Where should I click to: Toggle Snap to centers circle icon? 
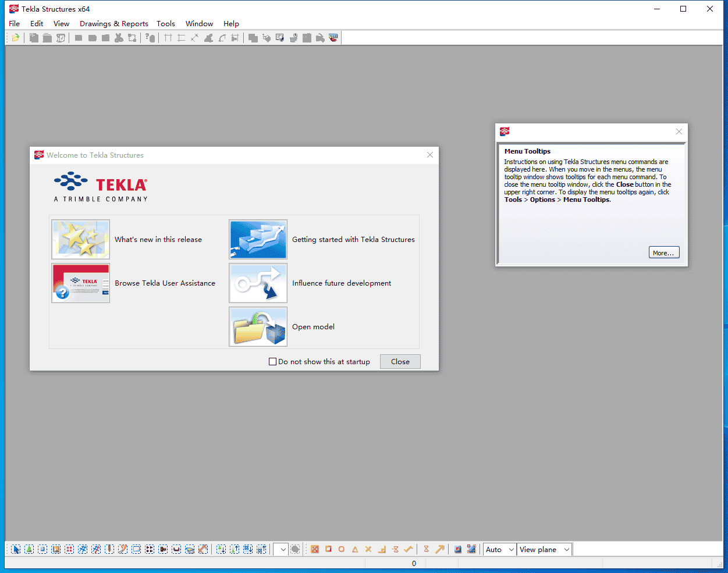342,549
